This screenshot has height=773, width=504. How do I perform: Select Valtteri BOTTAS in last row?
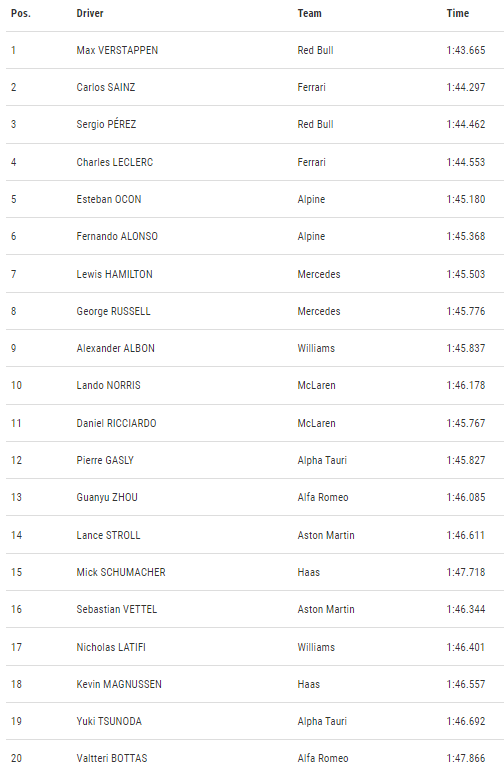tap(112, 758)
